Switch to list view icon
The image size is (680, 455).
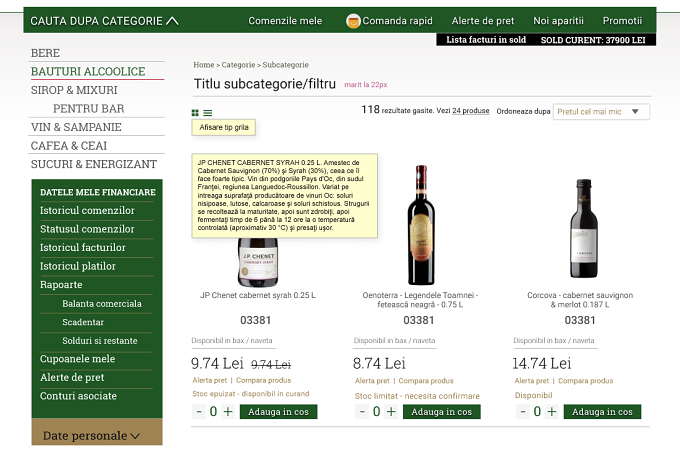click(x=208, y=113)
